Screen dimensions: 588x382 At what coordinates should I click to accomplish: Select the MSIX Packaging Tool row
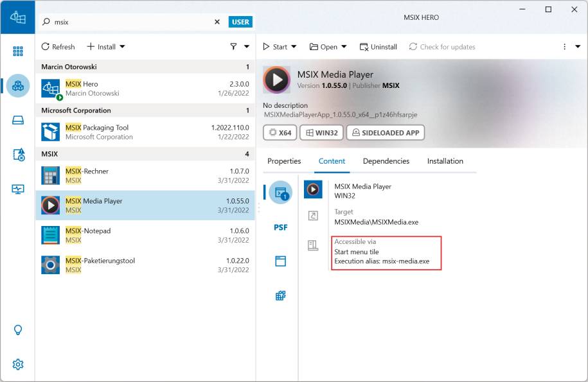(145, 132)
